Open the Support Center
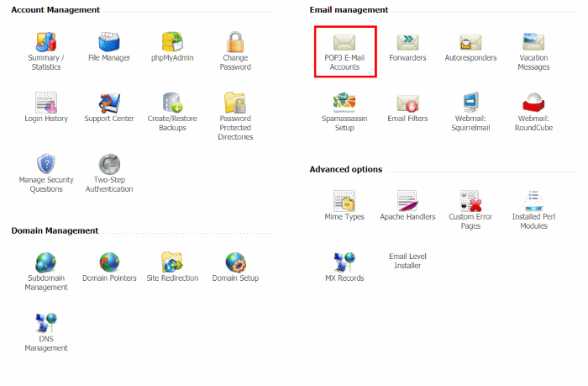Screen dimensions: 588x386 (109, 103)
